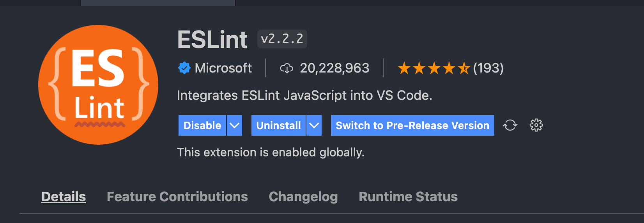Click the ESLint extension logo
Viewport: 644px width, 223px height.
(98, 85)
